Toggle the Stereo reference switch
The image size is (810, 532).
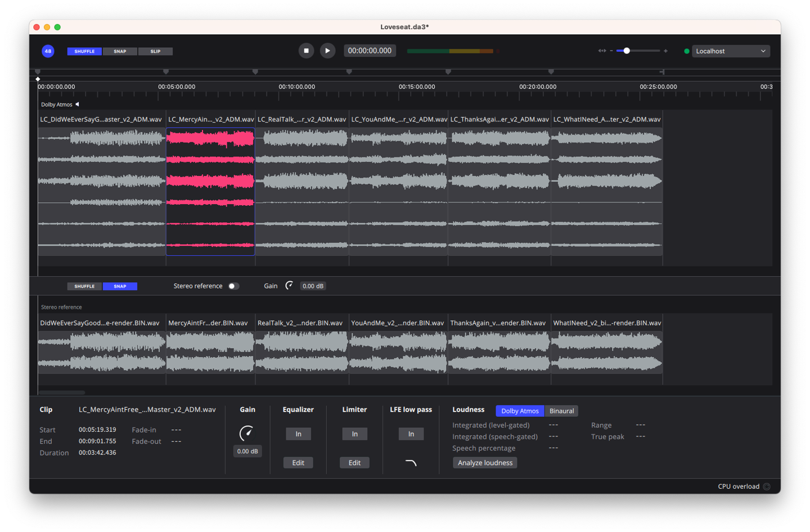(x=233, y=286)
